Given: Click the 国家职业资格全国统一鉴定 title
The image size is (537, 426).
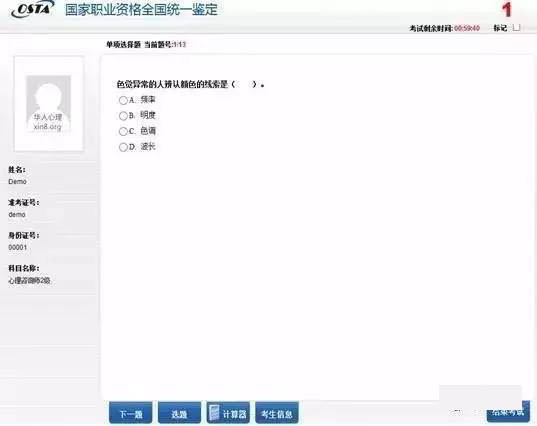Looking at the screenshot, I should (x=141, y=9).
